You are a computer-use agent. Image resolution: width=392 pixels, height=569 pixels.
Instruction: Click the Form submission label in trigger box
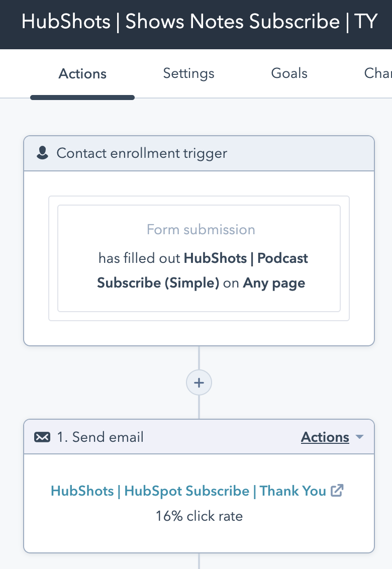click(201, 230)
